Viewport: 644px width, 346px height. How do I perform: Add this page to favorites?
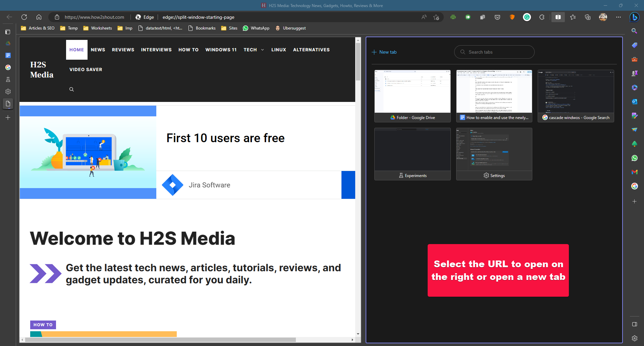(x=436, y=17)
